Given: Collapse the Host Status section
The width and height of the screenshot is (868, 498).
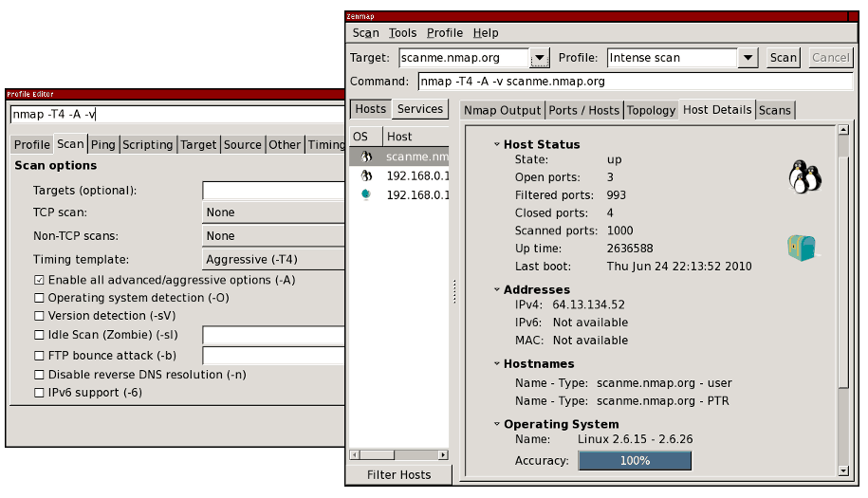Looking at the screenshot, I should [496, 144].
